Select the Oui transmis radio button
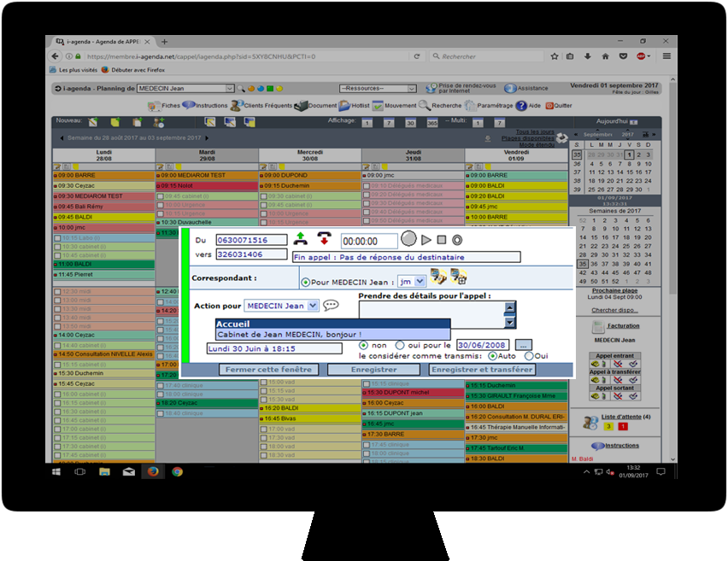The height and width of the screenshot is (561, 728). tap(529, 356)
